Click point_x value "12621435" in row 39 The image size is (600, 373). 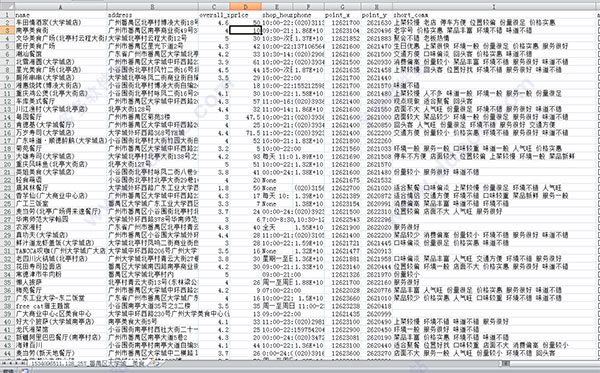tap(342, 314)
